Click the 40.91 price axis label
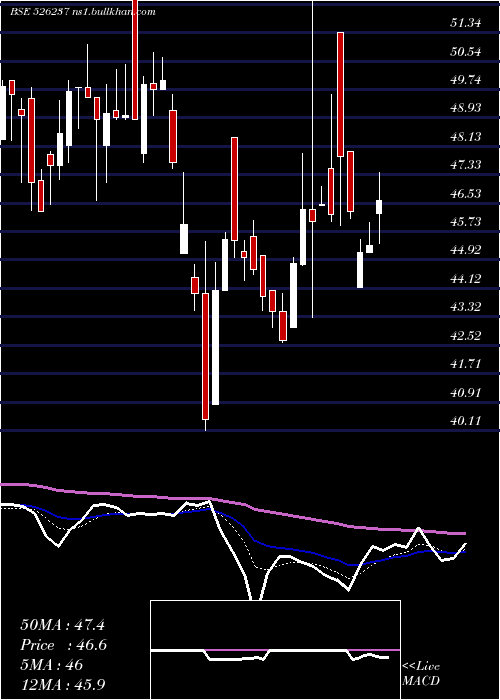The width and height of the screenshot is (500, 700). point(466,393)
